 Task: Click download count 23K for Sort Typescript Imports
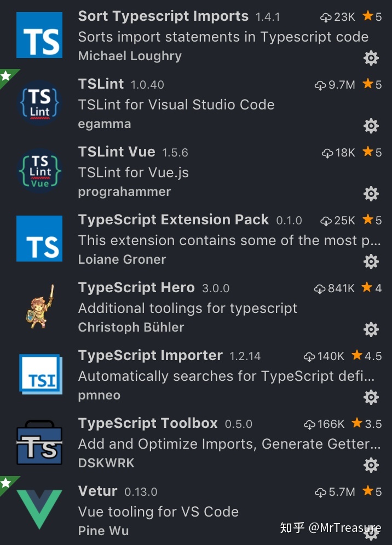[338, 16]
